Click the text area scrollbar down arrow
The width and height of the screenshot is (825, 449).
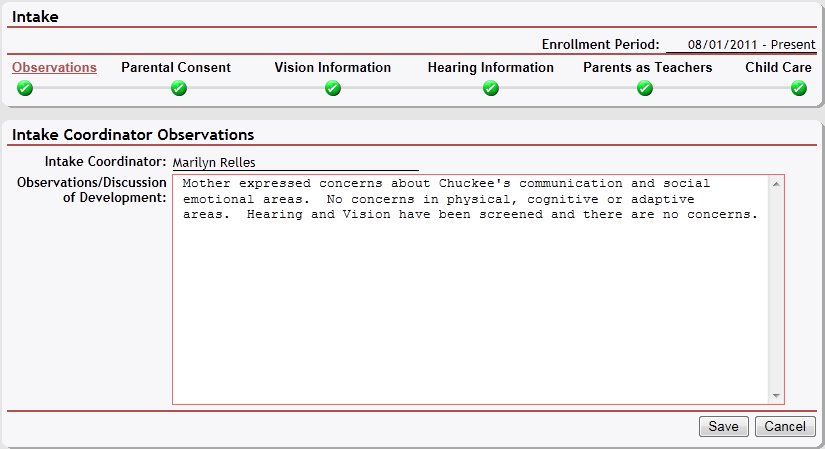click(x=775, y=395)
